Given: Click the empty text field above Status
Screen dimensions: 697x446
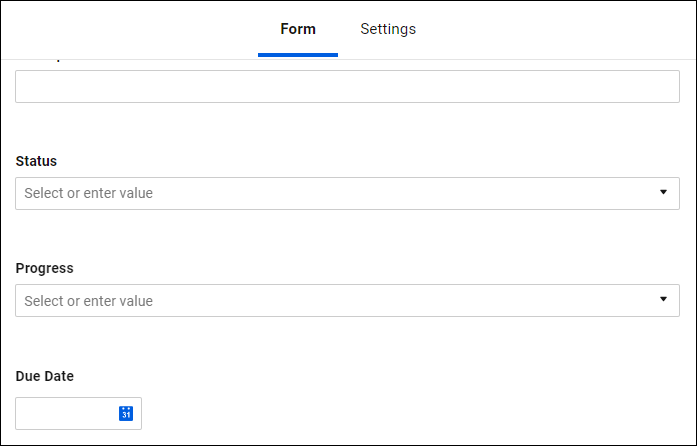Looking at the screenshot, I should click(x=347, y=86).
